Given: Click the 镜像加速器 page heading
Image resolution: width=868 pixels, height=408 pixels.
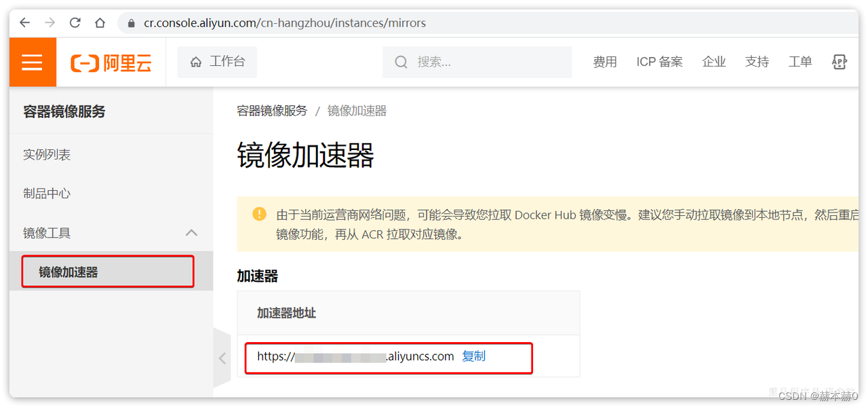Looking at the screenshot, I should click(x=305, y=155).
